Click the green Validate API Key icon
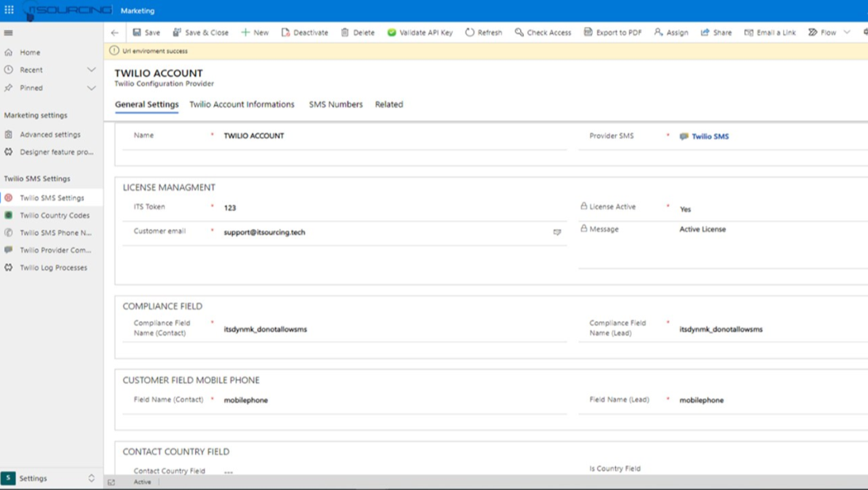 392,33
